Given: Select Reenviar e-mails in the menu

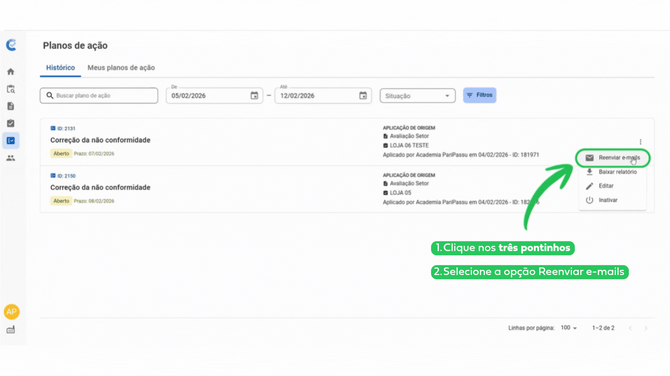Looking at the screenshot, I should point(612,158).
